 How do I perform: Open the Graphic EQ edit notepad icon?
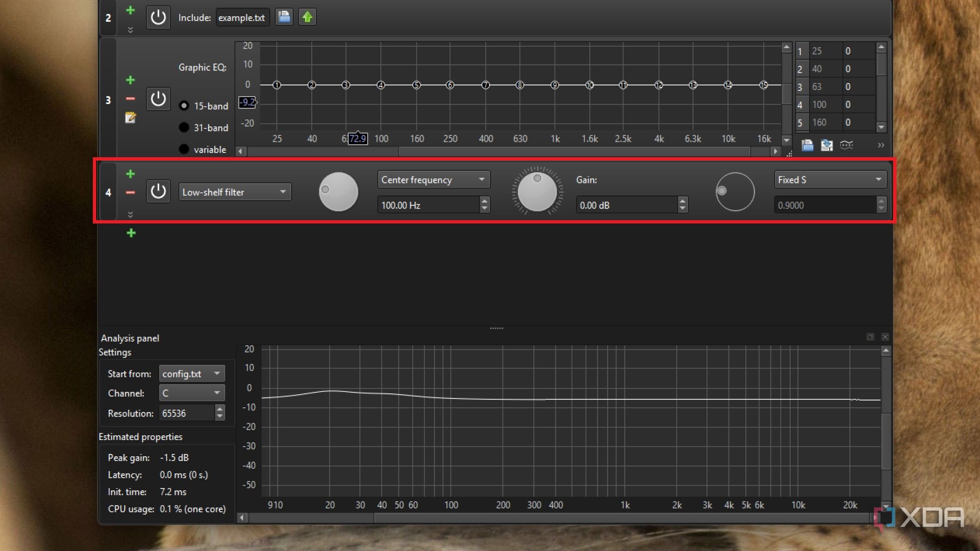point(131,118)
